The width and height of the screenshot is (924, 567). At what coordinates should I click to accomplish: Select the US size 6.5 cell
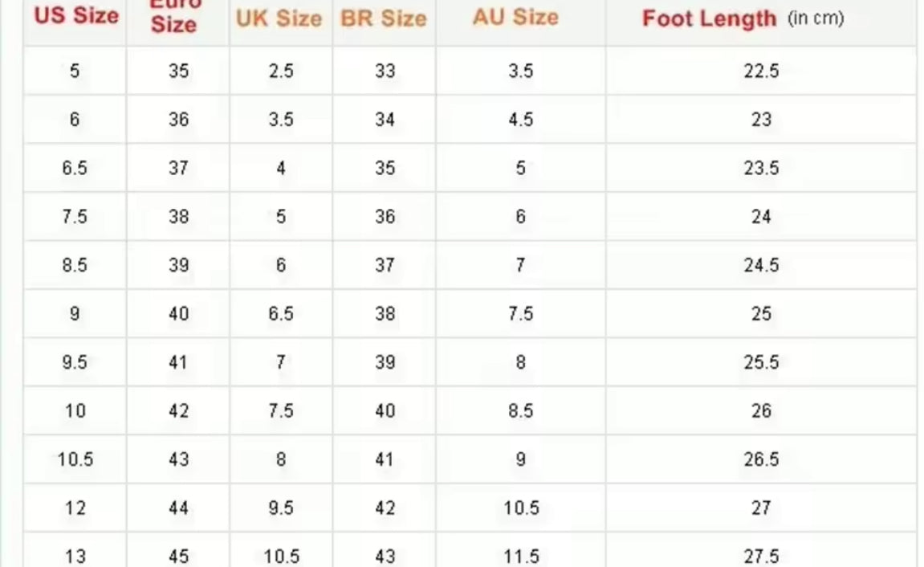coord(75,169)
